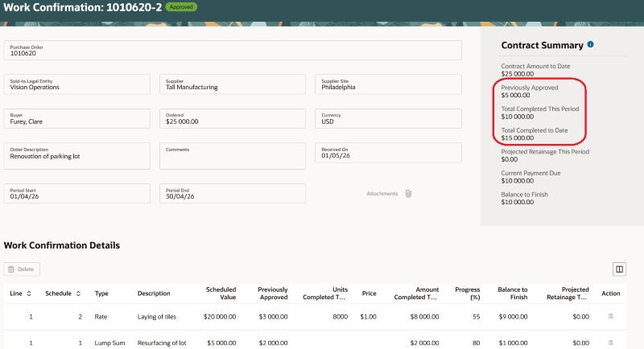Click the Action column header
The image size is (644, 349).
[x=611, y=294]
